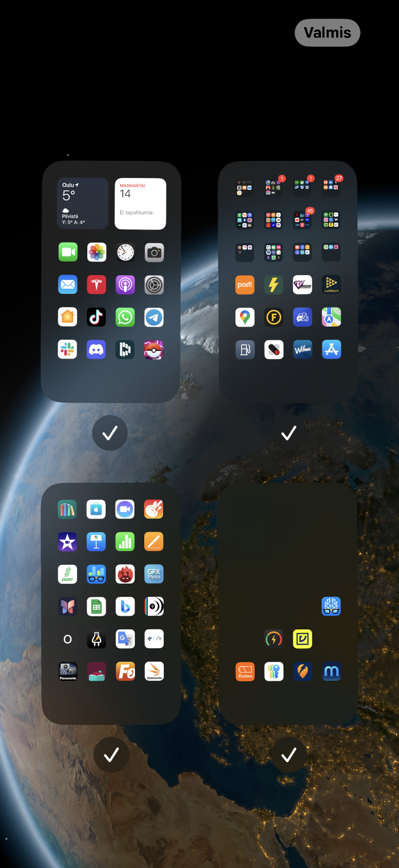Tap the blue car wash app icon
Viewport: 399px width, 868px height.
click(x=303, y=317)
